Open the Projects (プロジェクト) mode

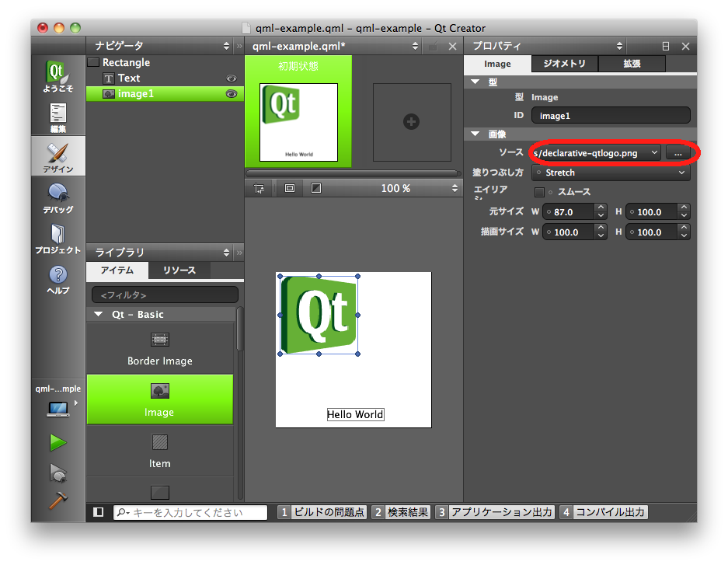point(58,238)
